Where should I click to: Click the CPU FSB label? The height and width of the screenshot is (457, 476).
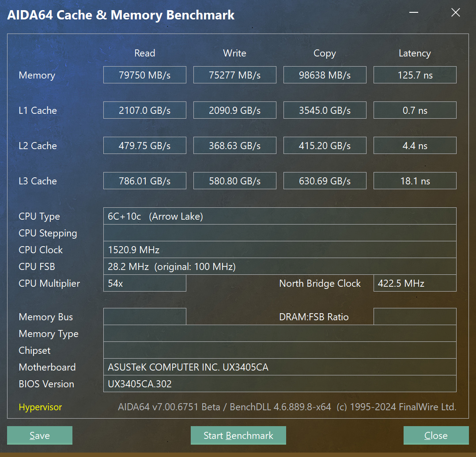[37, 266]
